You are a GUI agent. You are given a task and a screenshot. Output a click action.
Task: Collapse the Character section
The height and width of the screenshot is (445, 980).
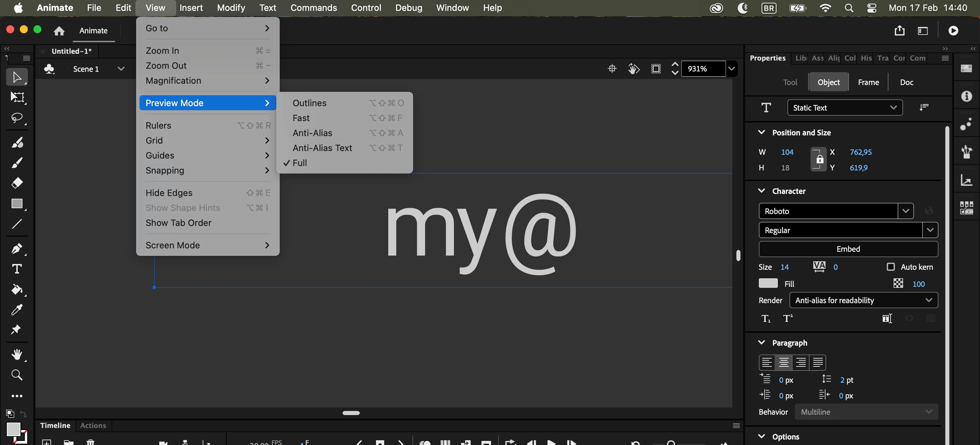pos(761,191)
